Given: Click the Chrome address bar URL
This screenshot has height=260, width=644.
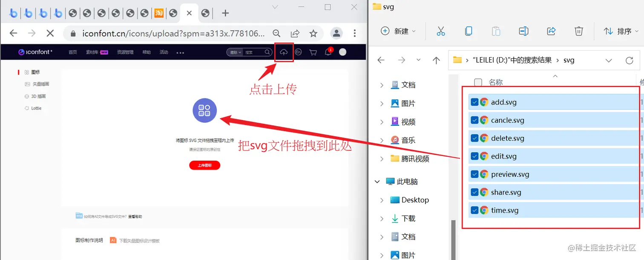Looking at the screenshot, I should [173, 33].
